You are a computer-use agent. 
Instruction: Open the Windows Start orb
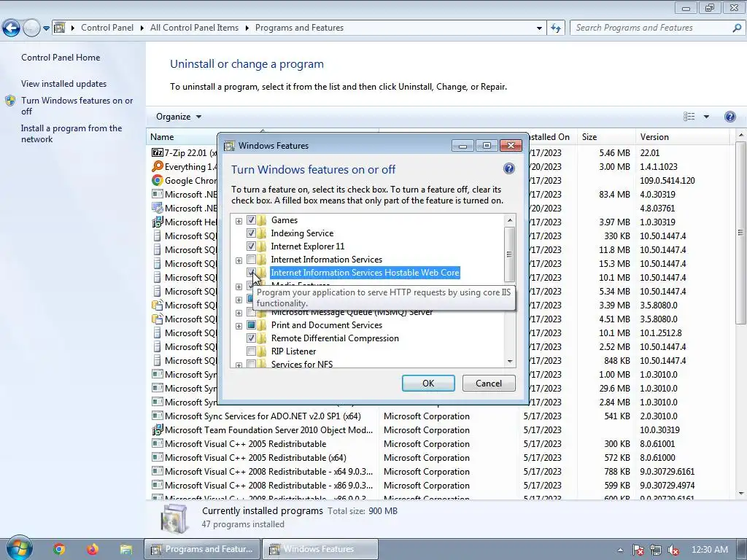coord(20,548)
